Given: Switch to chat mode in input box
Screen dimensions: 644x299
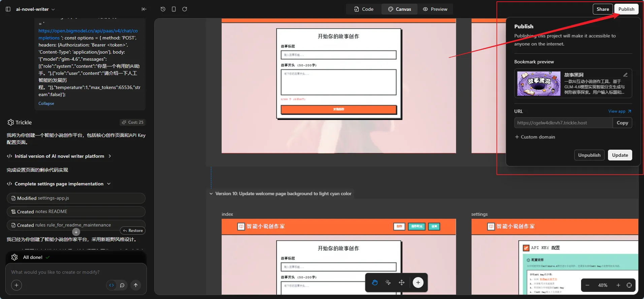Looking at the screenshot, I should (x=122, y=285).
